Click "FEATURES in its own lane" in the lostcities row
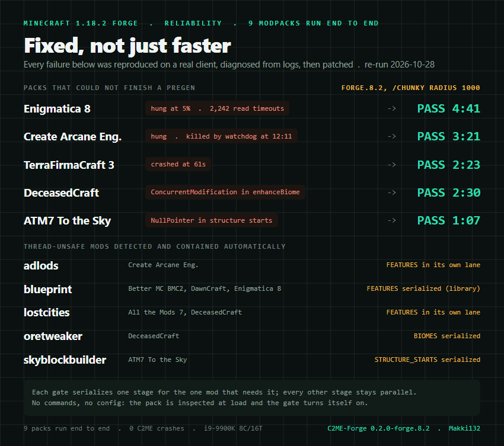 click(433, 312)
